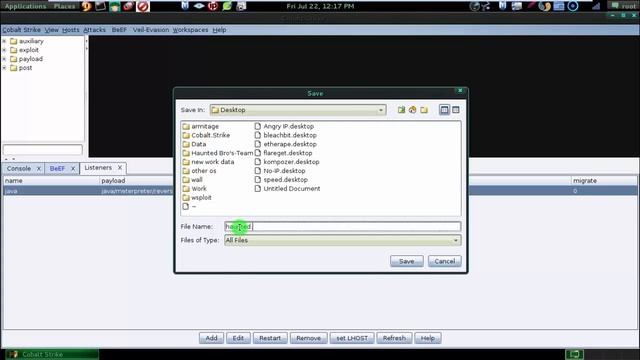The image size is (640, 360).
Task: Open the Veil-Evasion menu
Action: (x=151, y=30)
